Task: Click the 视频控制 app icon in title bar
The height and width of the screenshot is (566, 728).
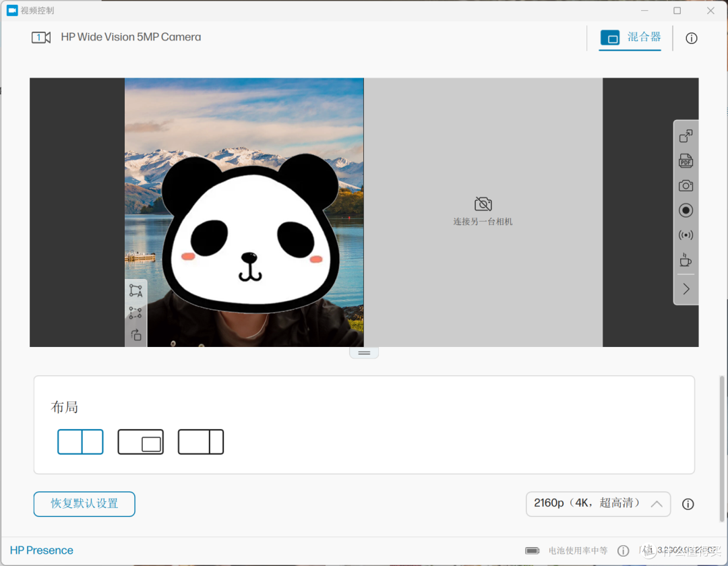Action: [12, 10]
